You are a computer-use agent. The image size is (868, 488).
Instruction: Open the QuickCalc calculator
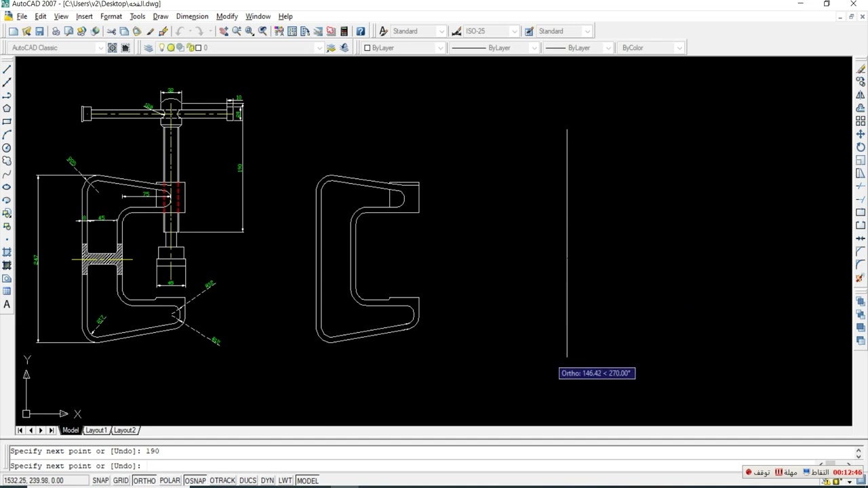coord(344,31)
